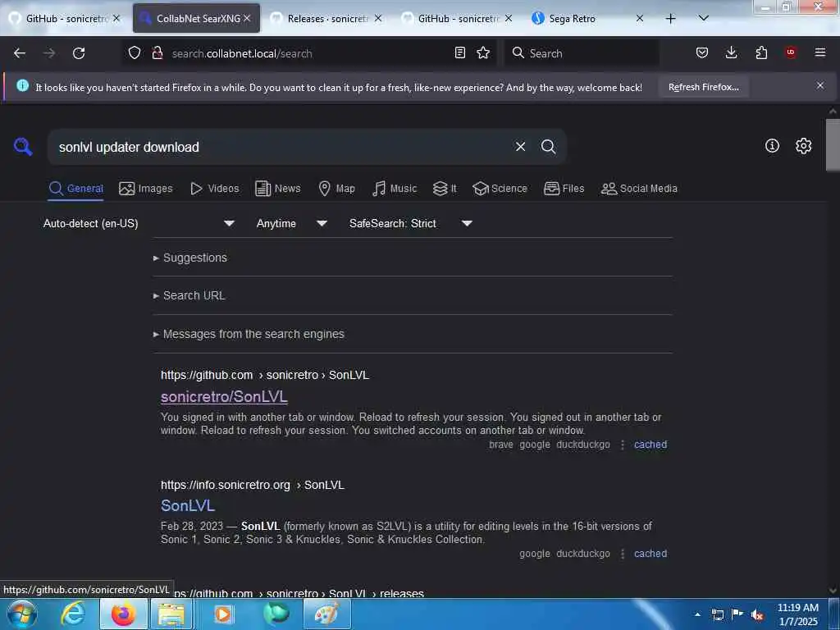Switch to the News category
The width and height of the screenshot is (840, 630).
277,189
